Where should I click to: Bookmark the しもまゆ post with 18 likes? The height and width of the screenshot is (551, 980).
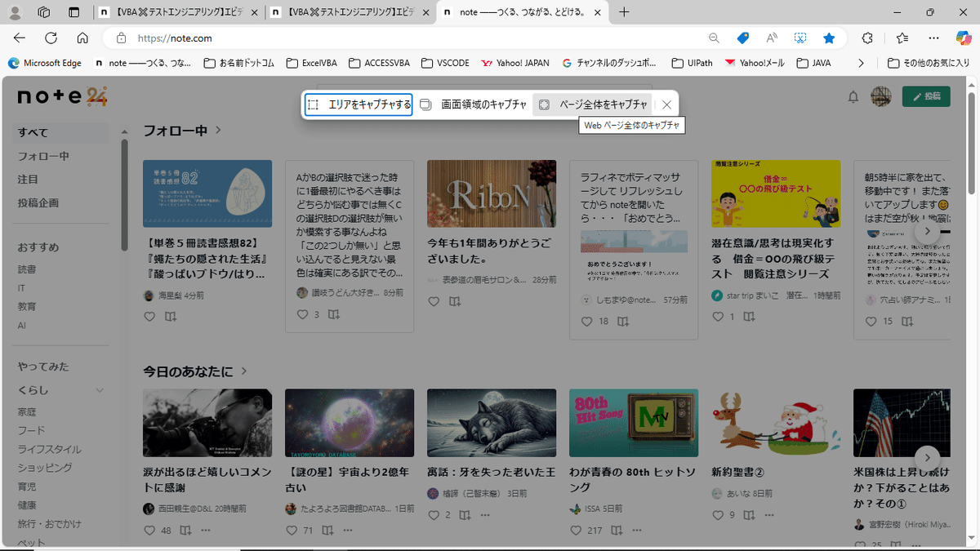(x=623, y=322)
